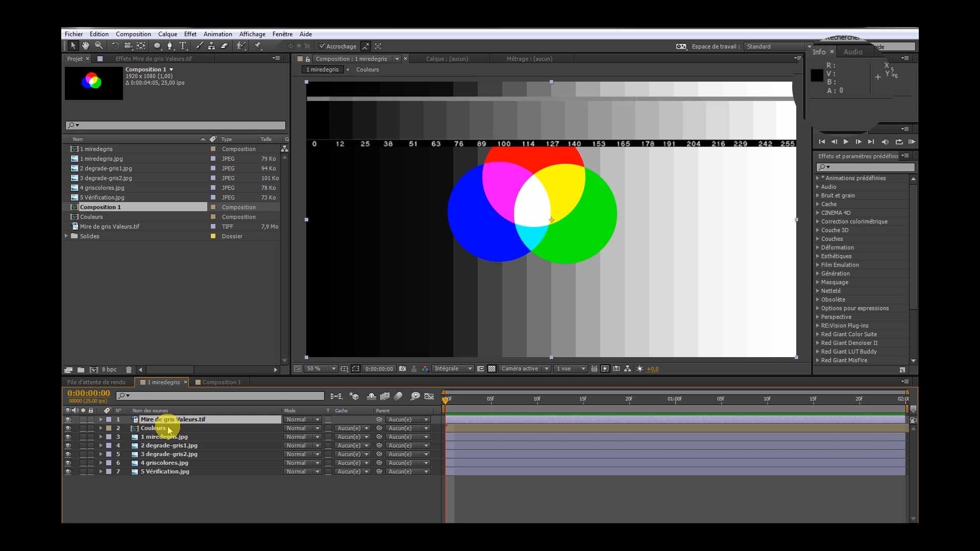Expand the Red Giant Color Suite category

pos(818,334)
